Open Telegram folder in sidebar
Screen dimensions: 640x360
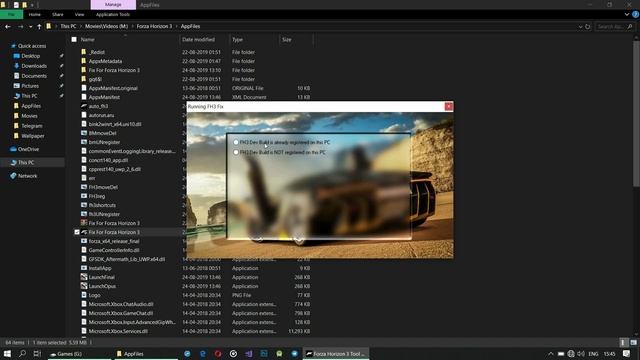click(x=31, y=126)
